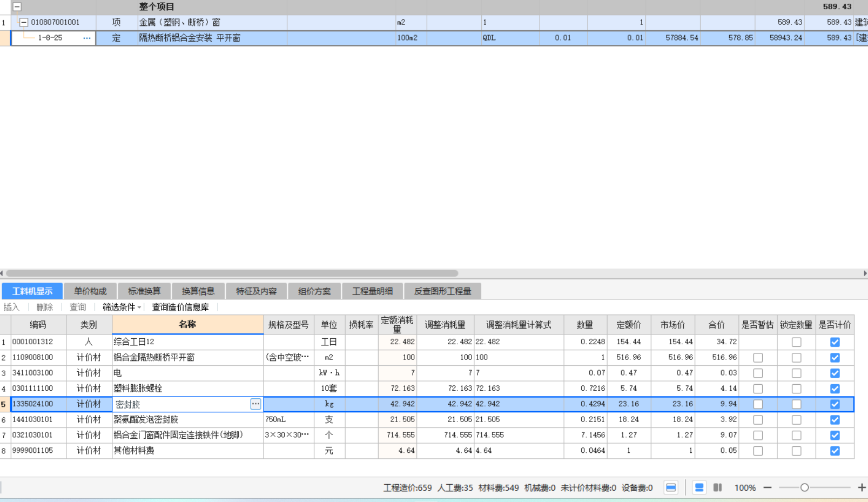
Task: Open the ellipsis button next to code 1-8-25
Action: pos(87,38)
